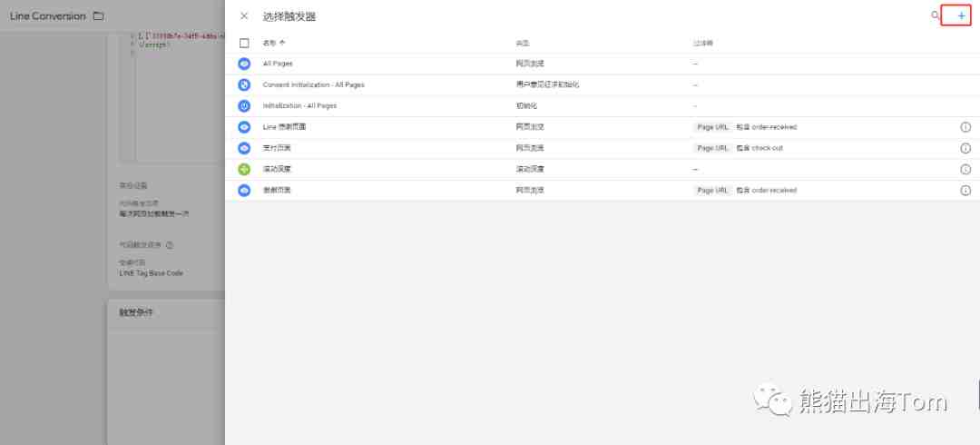Select Consent Initialization - All Pages trigger
The width and height of the screenshot is (980, 445).
click(313, 84)
